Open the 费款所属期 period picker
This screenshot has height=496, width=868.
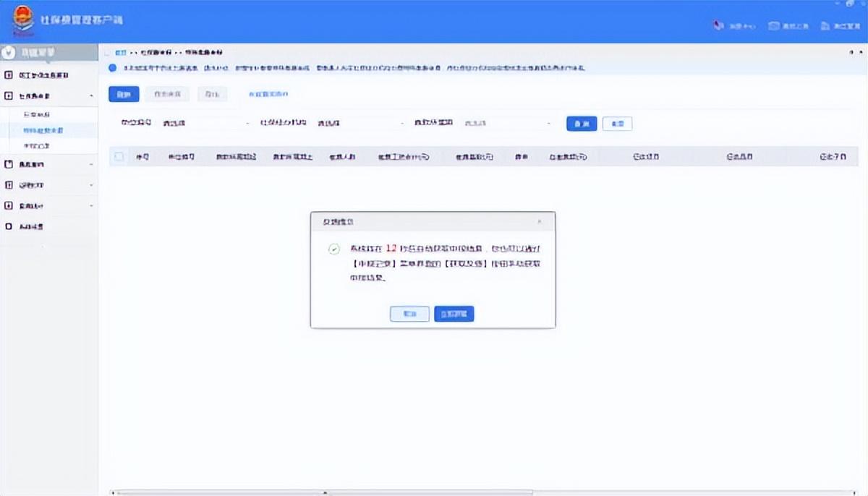(508, 124)
